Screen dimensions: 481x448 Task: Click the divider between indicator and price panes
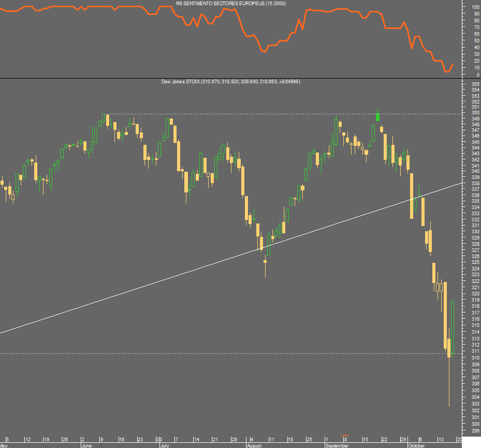tap(231, 79)
